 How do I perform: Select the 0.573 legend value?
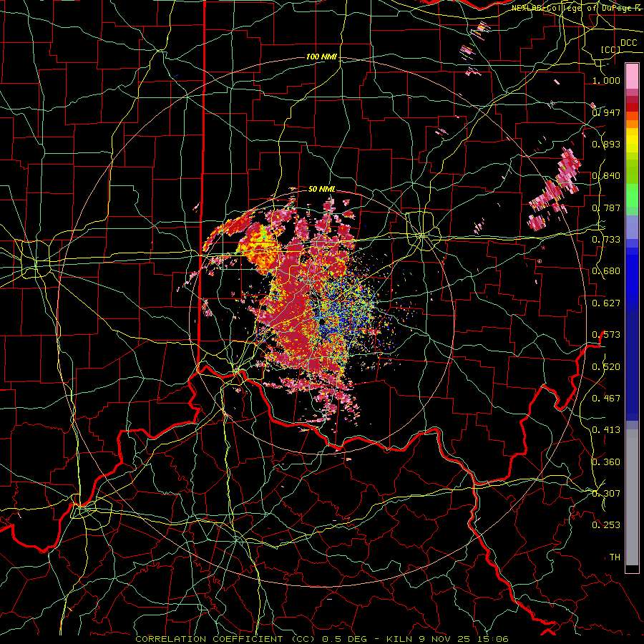[x=606, y=335]
